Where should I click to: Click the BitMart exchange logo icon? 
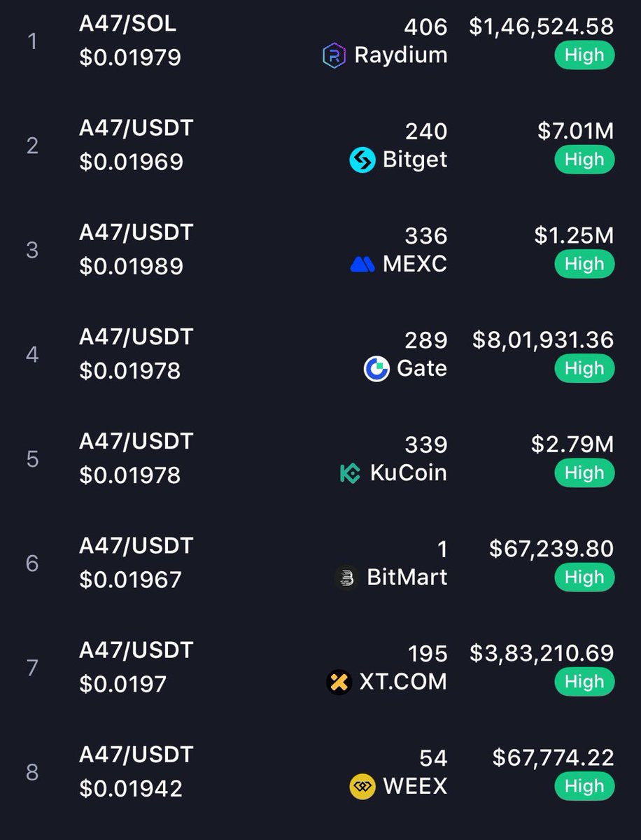346,578
